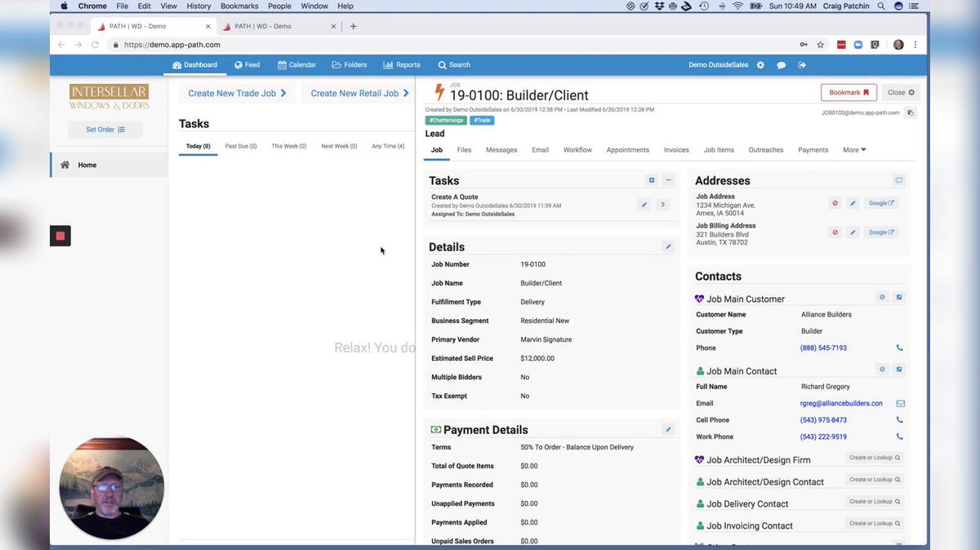Unlink the Job Main Customer
The image size is (980, 550).
[x=882, y=298]
